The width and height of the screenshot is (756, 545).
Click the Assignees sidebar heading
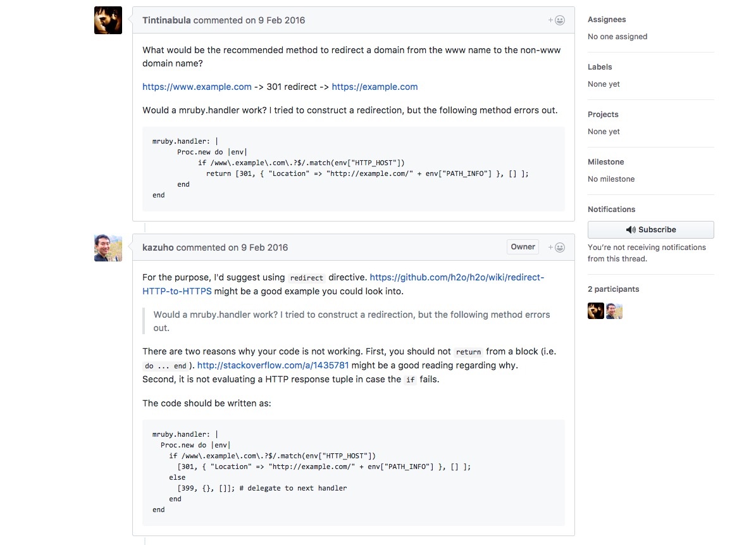(607, 20)
